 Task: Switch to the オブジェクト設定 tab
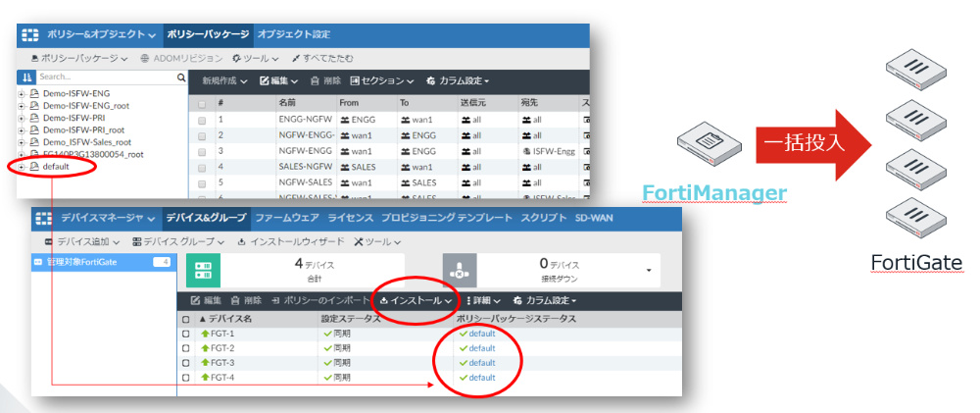click(294, 34)
